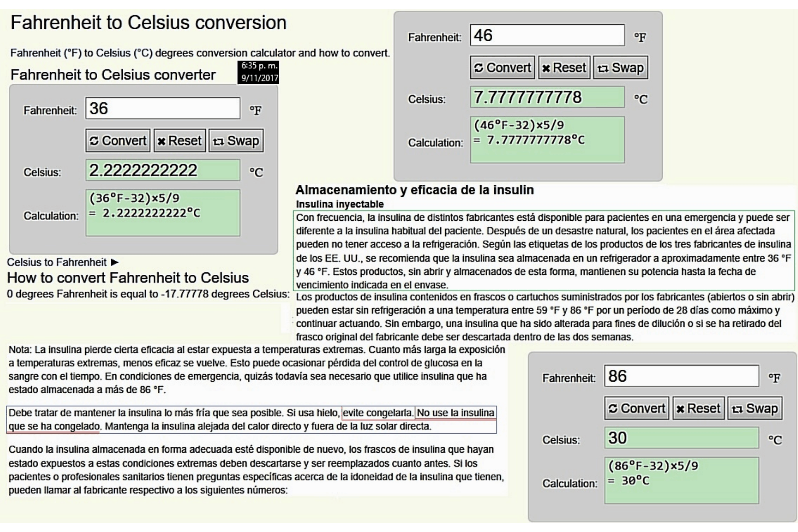Click the calculation box for 46°F
Screen dimensions: 798x532
tap(547, 140)
